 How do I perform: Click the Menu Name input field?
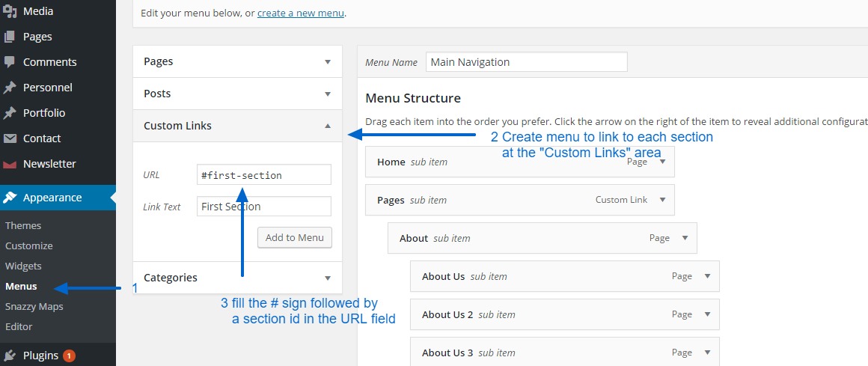click(x=526, y=62)
